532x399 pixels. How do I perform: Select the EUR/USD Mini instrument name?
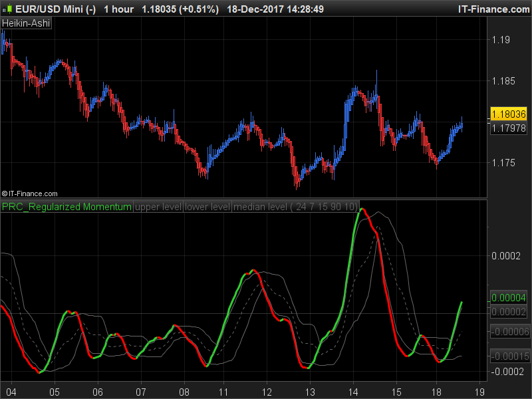point(56,9)
